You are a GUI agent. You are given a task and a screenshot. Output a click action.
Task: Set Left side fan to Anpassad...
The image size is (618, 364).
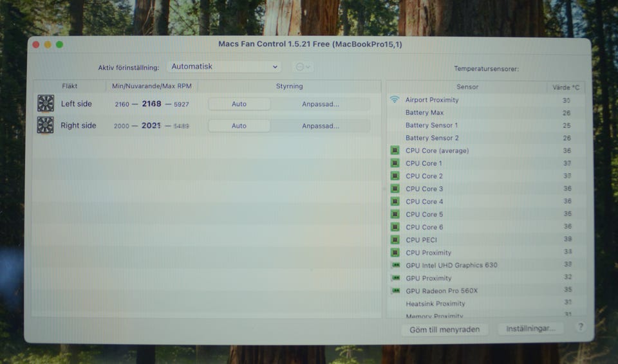321,104
